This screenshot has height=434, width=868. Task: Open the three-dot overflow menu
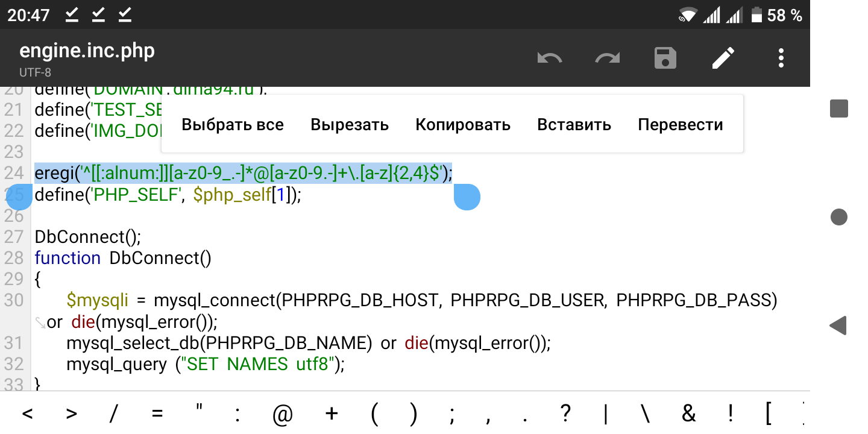pyautogui.click(x=781, y=58)
